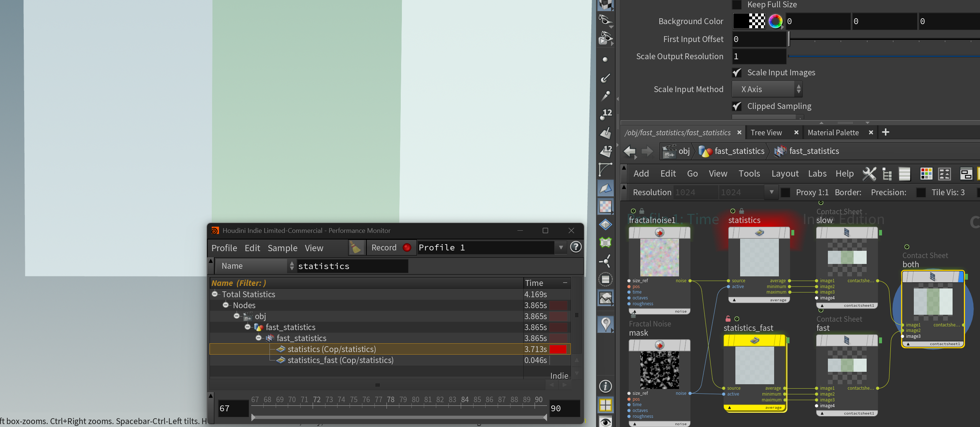Click the info icon in viewer sidebar
980x427 pixels.
click(x=605, y=386)
